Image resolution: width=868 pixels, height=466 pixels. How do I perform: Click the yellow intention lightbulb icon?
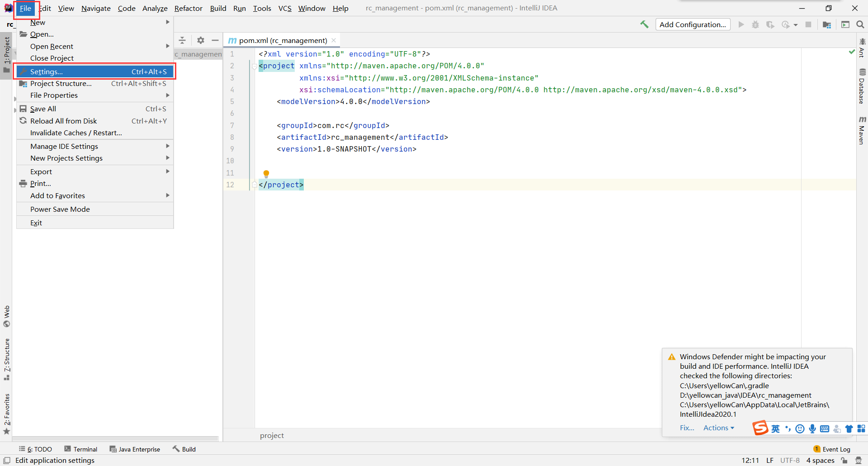(266, 174)
